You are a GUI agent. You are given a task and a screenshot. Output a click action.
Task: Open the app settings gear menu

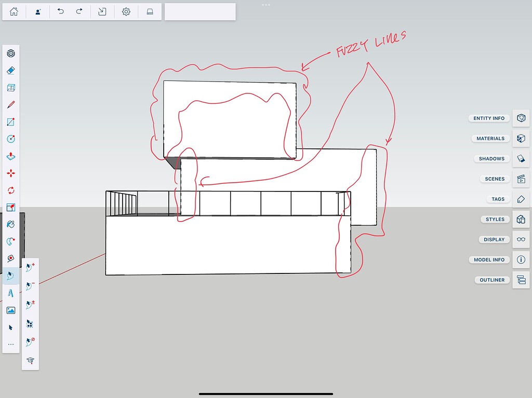126,11
